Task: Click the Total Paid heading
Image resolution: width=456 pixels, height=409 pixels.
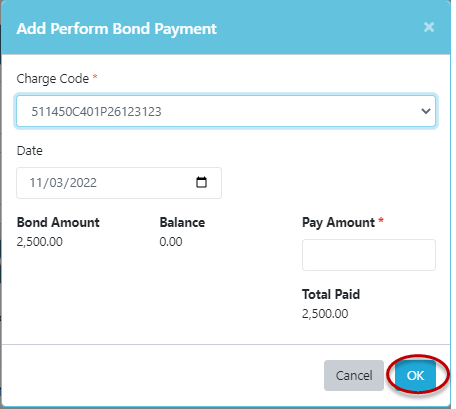Action: click(331, 294)
